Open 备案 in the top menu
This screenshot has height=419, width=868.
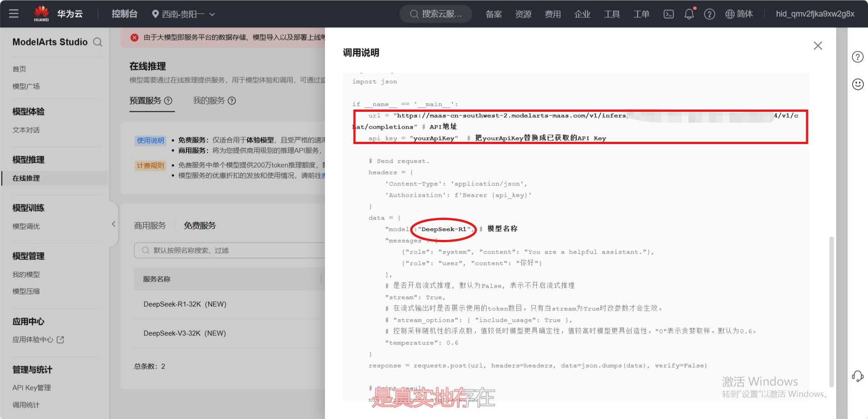tap(494, 14)
